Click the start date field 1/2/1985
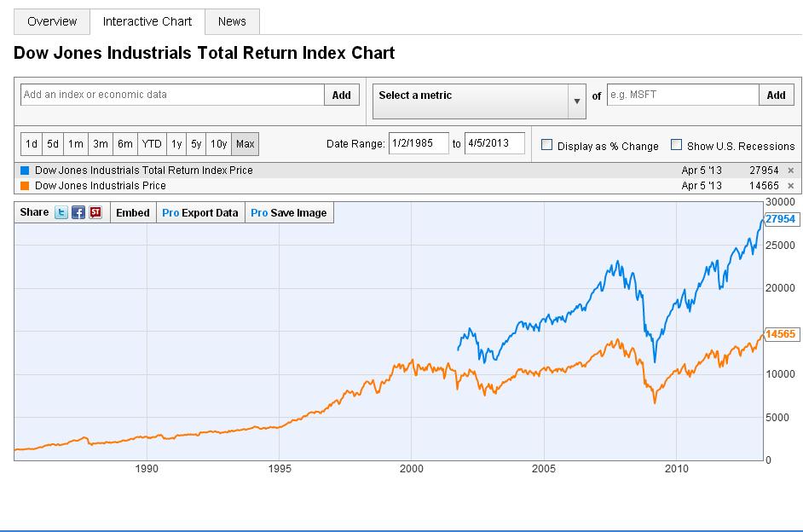Screen dimensions: 803x532 [419, 143]
